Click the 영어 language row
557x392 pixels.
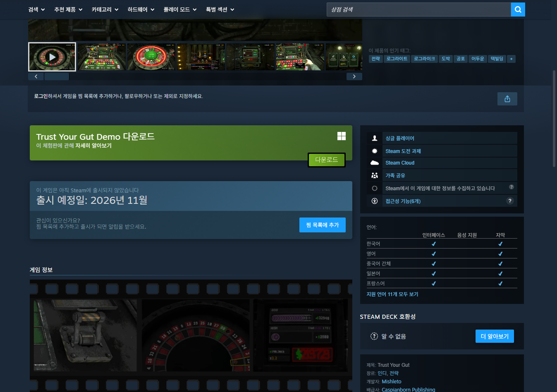[x=442, y=254]
